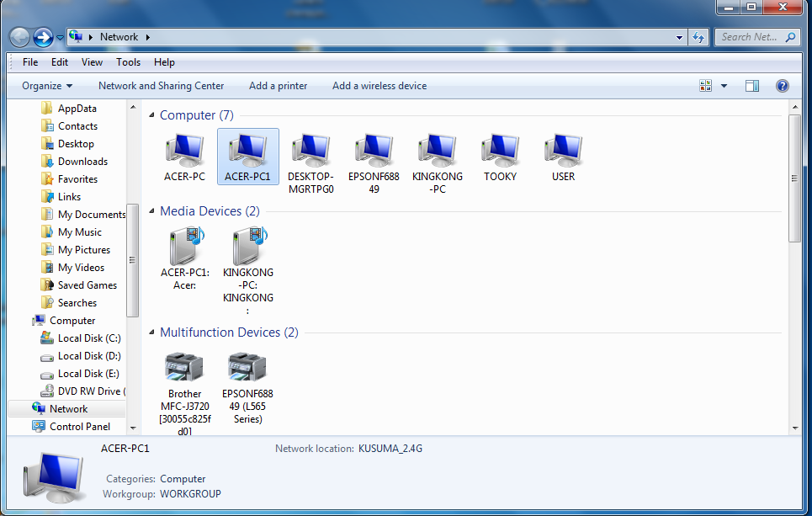This screenshot has width=812, height=516.
Task: Open the Organize dropdown menu
Action: click(47, 86)
